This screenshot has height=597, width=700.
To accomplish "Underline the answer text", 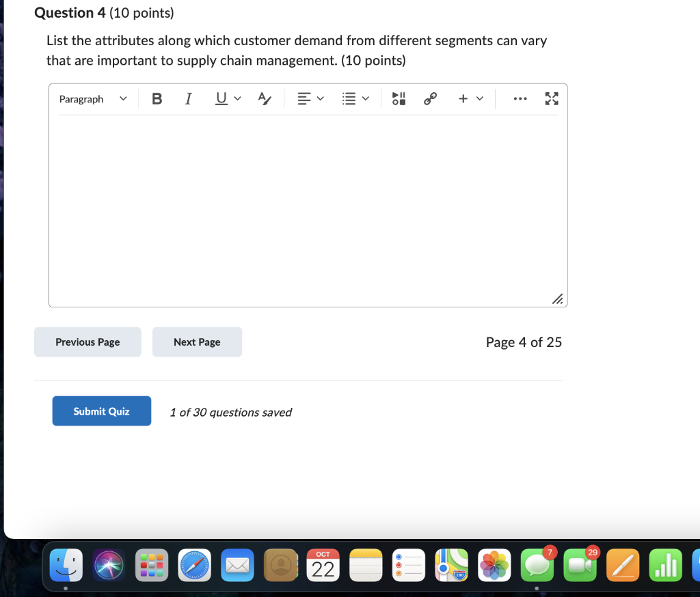I will click(219, 98).
